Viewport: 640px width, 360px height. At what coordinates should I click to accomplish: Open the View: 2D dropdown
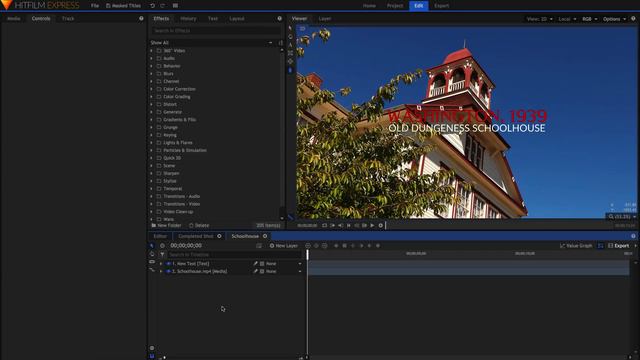point(539,19)
